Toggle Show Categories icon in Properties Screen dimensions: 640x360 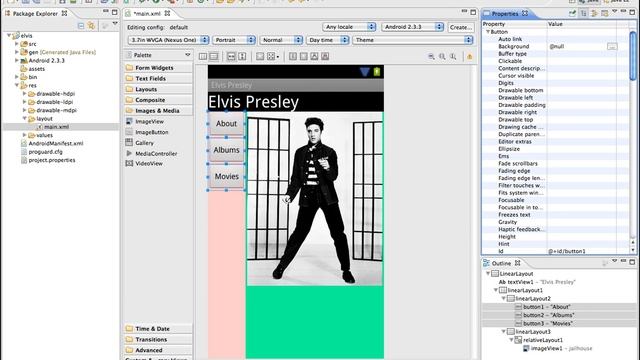(x=584, y=13)
